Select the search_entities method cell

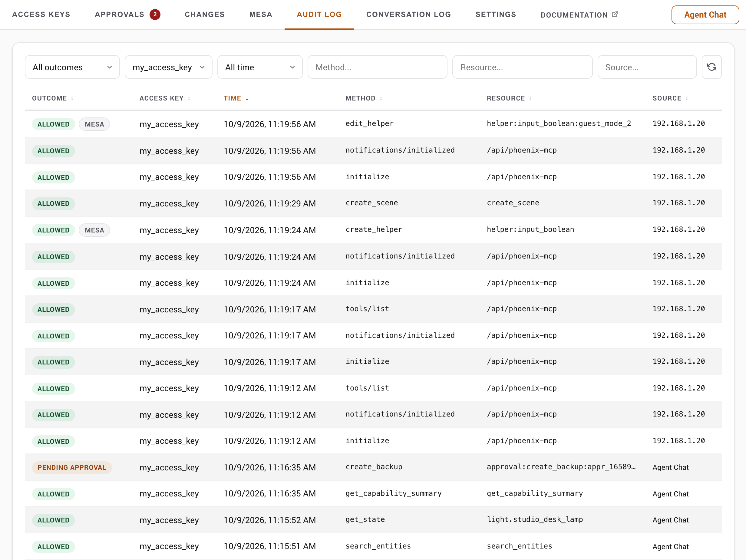pos(378,546)
